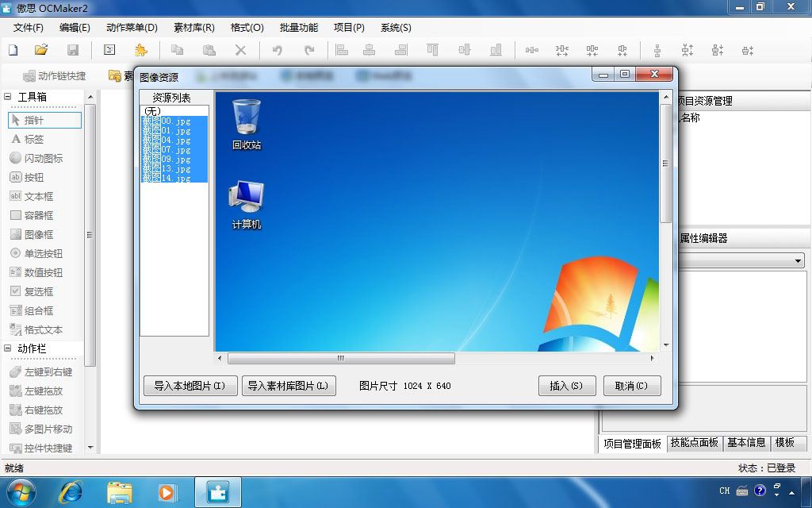This screenshot has height=508, width=812.
Task: Open the 素材库(R) menu
Action: coord(193,28)
